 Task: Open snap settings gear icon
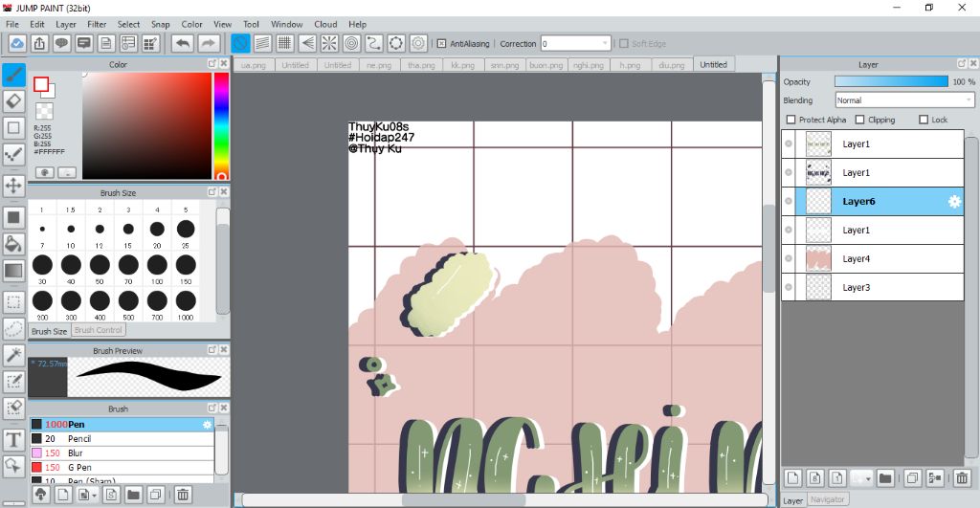pos(419,44)
